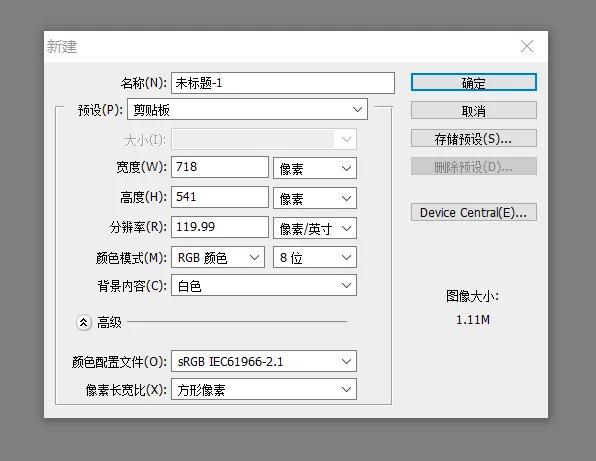
Task: Open the 8 位 bit depth dropdown
Action: (315, 257)
